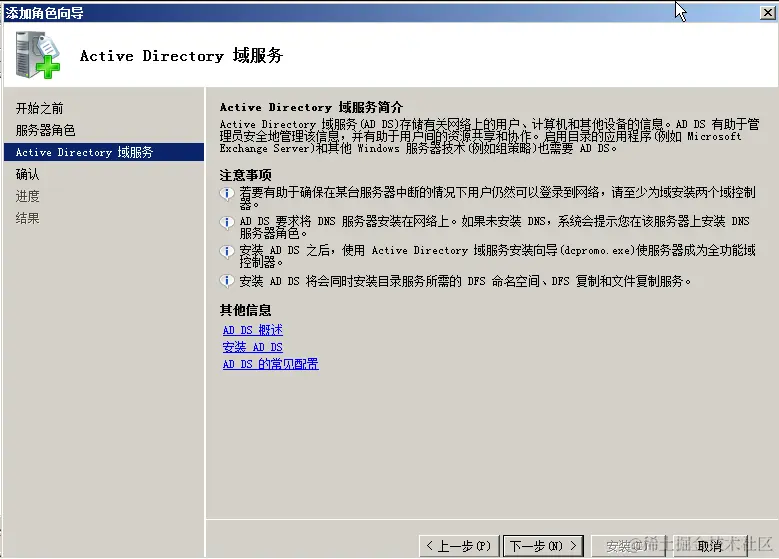The height and width of the screenshot is (559, 779).
Task: Click info icon beside DNS server requirement note
Action: point(227,222)
